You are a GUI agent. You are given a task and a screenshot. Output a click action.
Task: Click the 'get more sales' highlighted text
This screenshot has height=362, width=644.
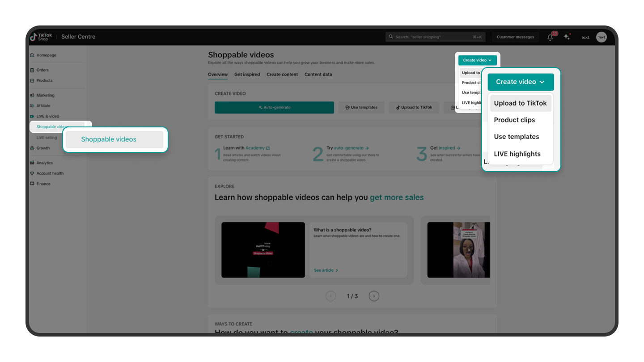point(397,197)
